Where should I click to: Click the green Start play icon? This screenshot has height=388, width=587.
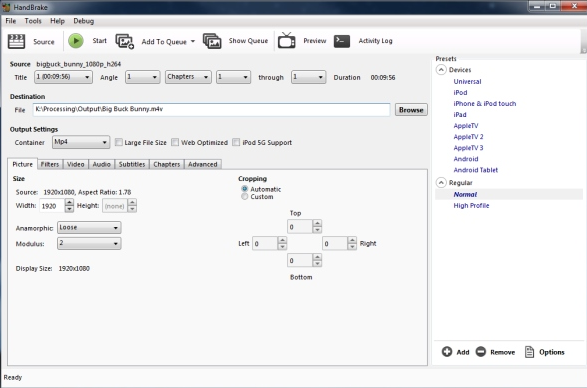(76, 41)
